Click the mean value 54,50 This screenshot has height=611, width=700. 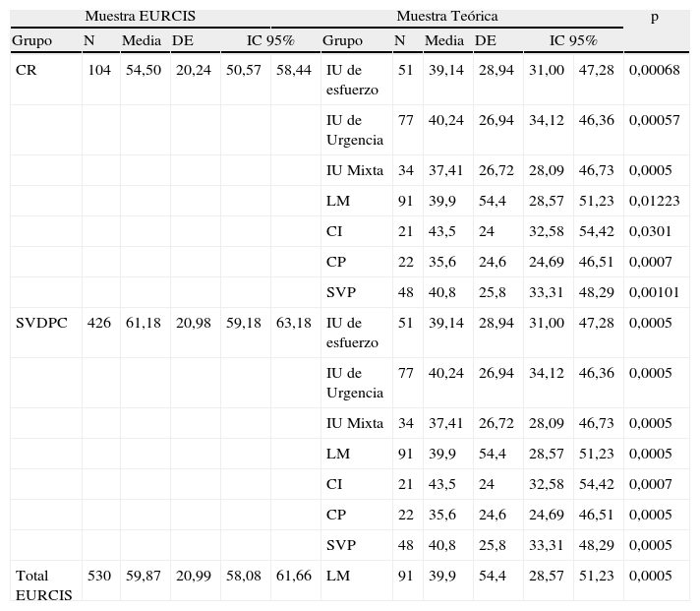(142, 71)
